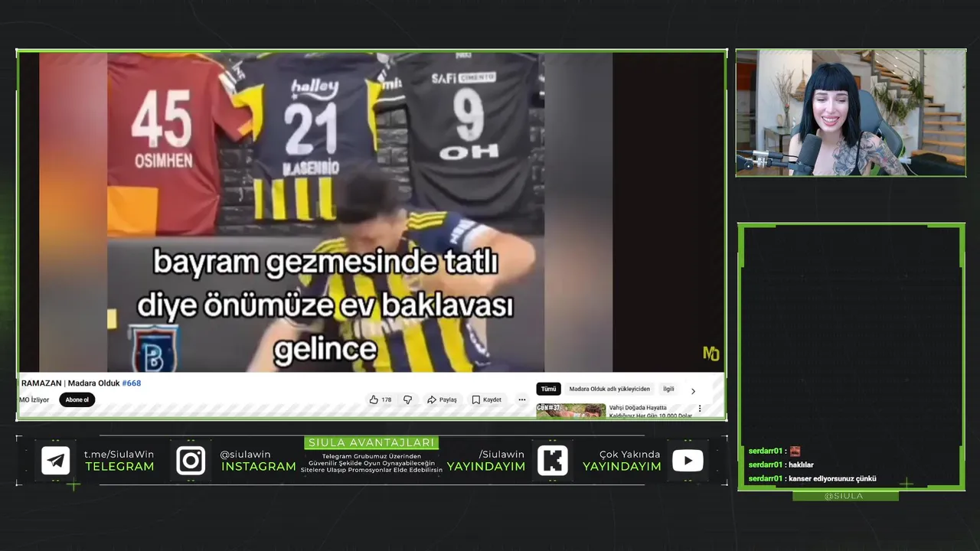Screen dimensions: 980x551
Task: Click the YouTube play logo icon
Action: point(688,461)
